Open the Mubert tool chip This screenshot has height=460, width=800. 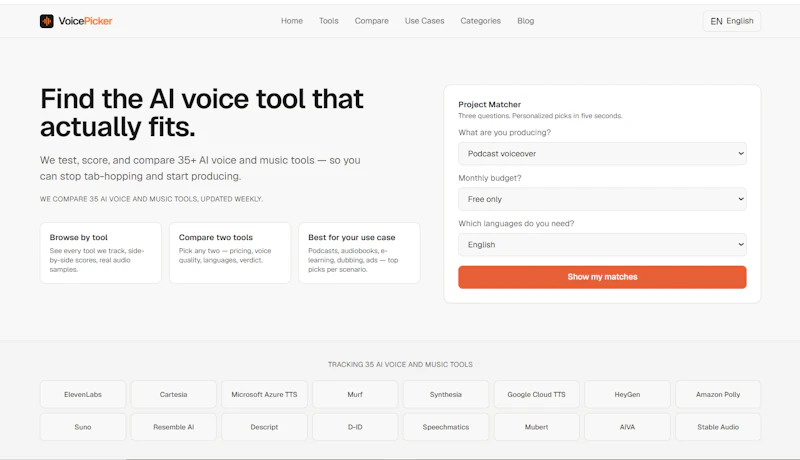click(537, 427)
